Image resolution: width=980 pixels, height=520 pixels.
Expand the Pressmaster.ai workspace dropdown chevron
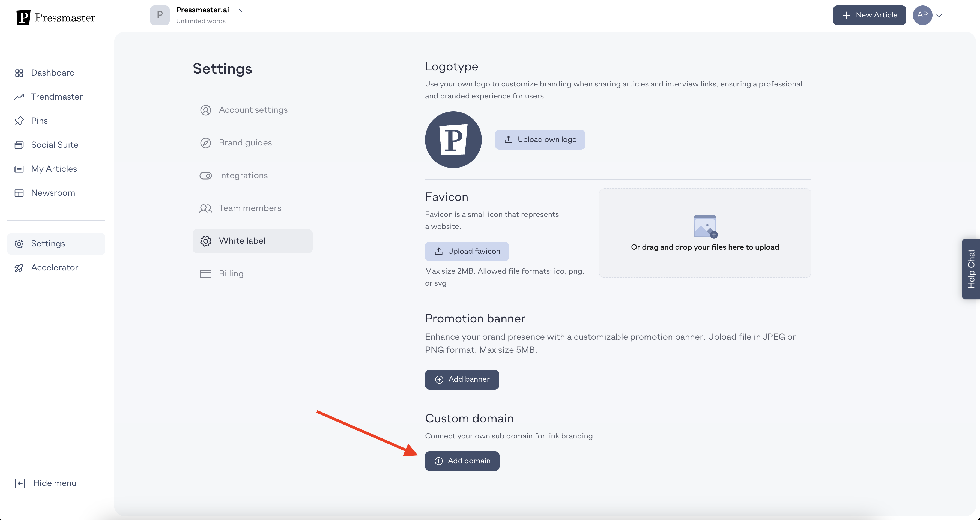coord(241,10)
